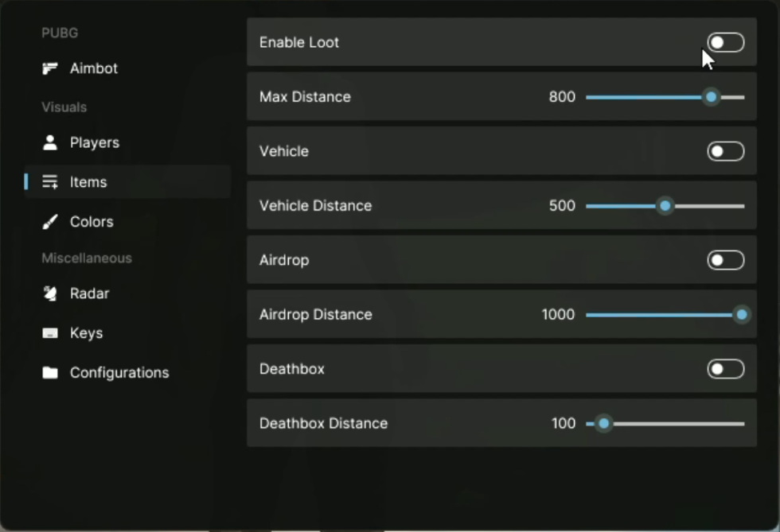The width and height of the screenshot is (780, 532).
Task: Click the Configurations folder icon
Action: click(x=50, y=373)
